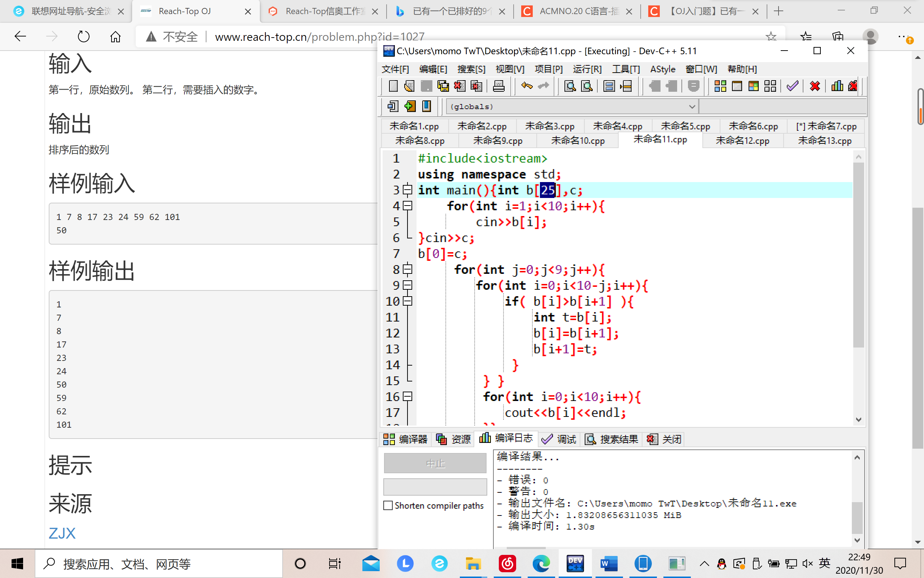
Task: Open the 资源 bottom tab
Action: (x=454, y=439)
